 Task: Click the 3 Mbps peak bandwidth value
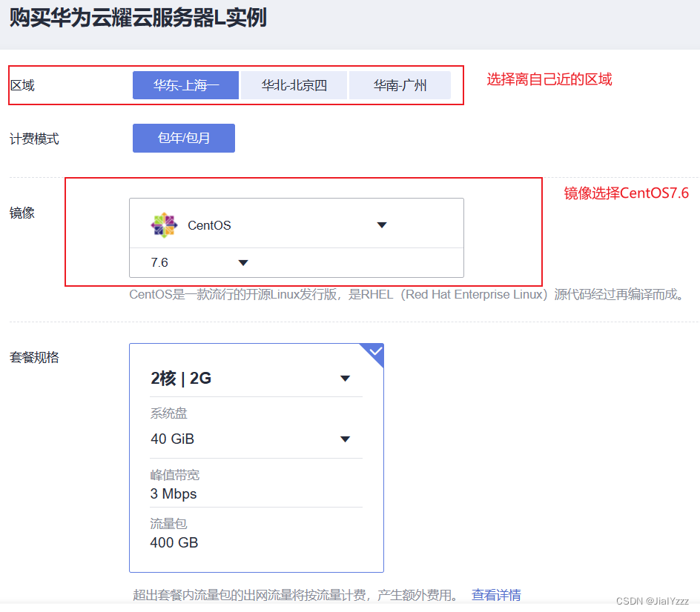click(174, 493)
